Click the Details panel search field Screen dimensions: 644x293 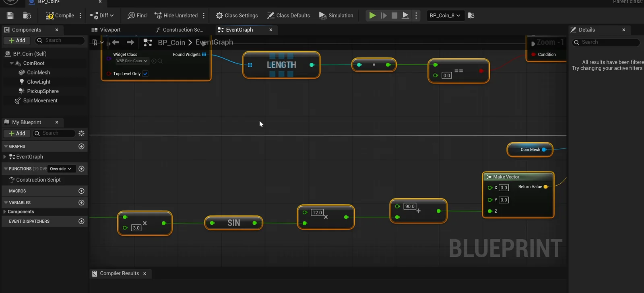606,42
